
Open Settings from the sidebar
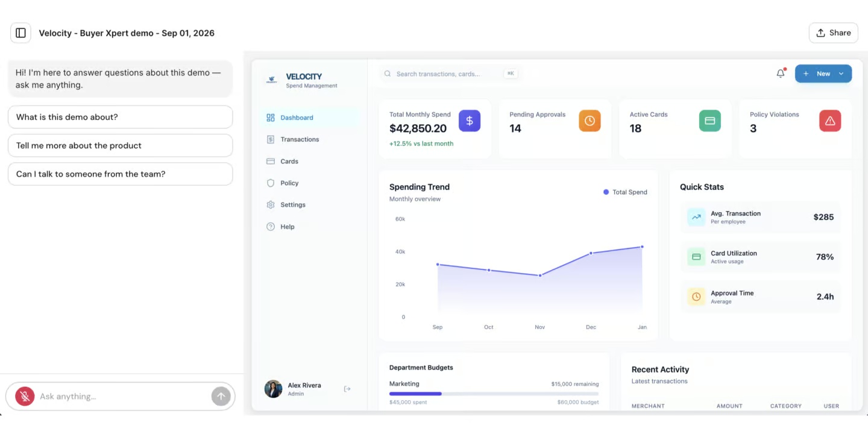tap(310, 205)
